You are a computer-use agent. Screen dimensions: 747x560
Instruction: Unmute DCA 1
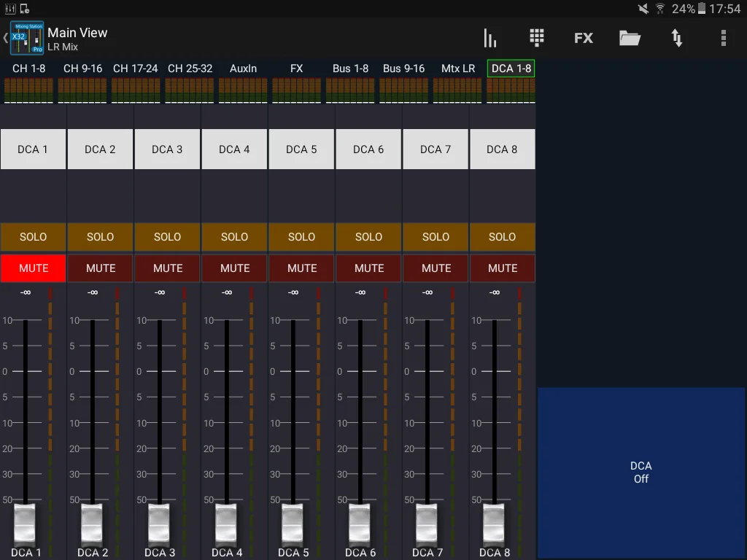(x=33, y=268)
